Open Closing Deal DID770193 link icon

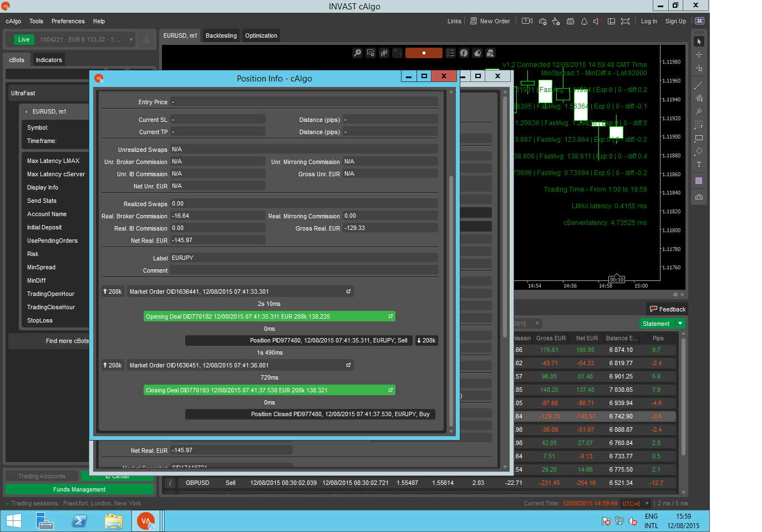tap(390, 390)
